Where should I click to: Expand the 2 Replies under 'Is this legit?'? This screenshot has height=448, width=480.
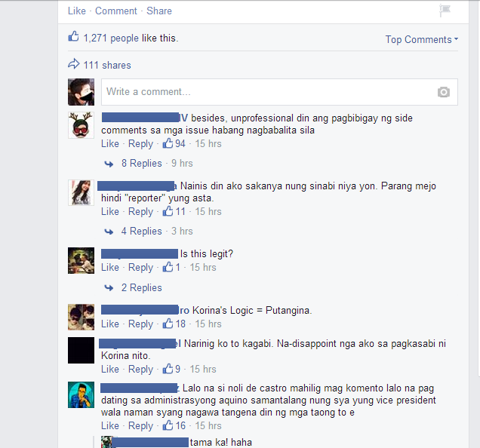(x=141, y=287)
